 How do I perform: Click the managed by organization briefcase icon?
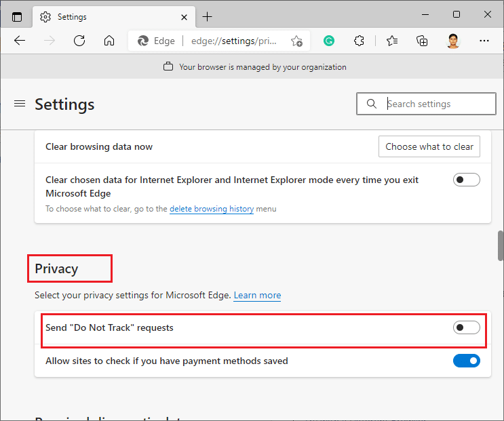click(168, 67)
